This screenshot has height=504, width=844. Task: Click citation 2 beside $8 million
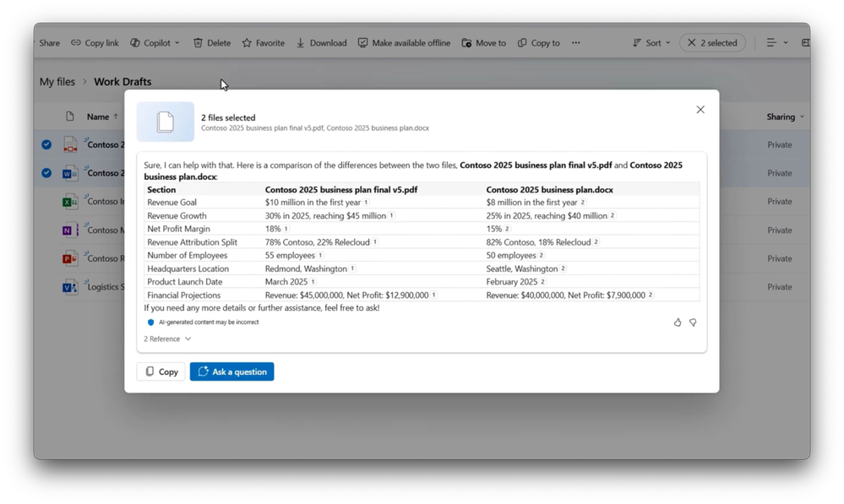point(582,203)
